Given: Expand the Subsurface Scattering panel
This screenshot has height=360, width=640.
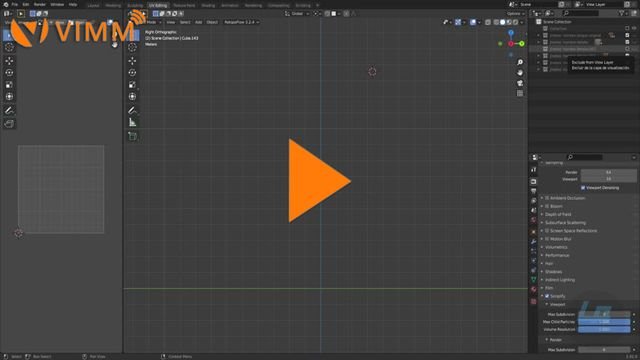Looking at the screenshot, I should 565,222.
